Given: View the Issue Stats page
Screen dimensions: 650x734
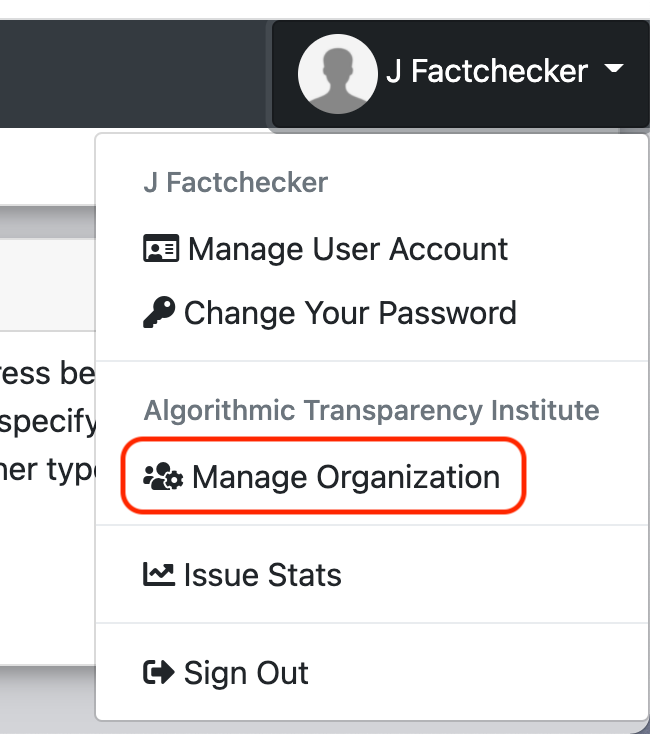Looking at the screenshot, I should coord(262,575).
